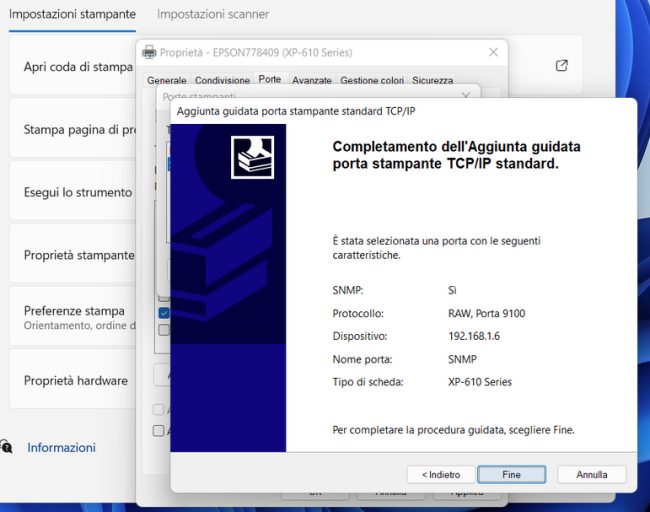
Task: Open the Gestione colori tab
Action: point(372,80)
